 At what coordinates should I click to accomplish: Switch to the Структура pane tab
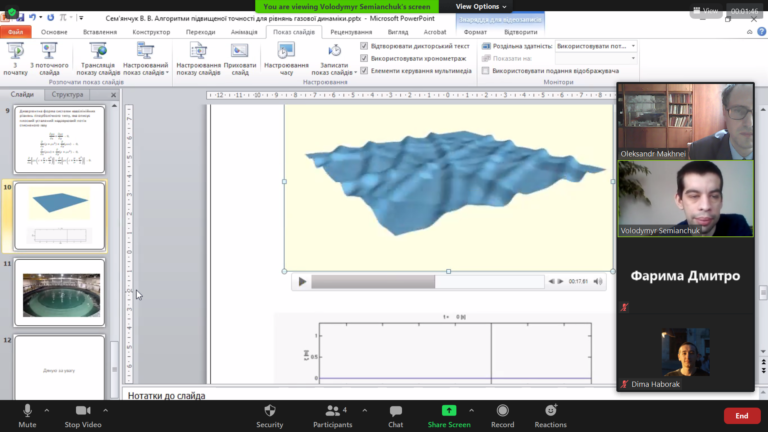(68, 95)
